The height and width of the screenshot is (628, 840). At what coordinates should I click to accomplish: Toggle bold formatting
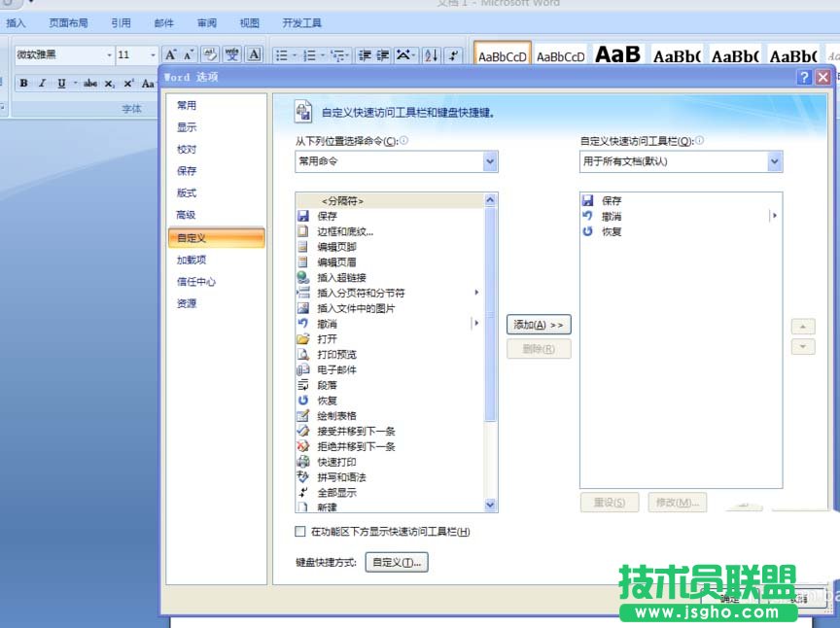[23, 84]
